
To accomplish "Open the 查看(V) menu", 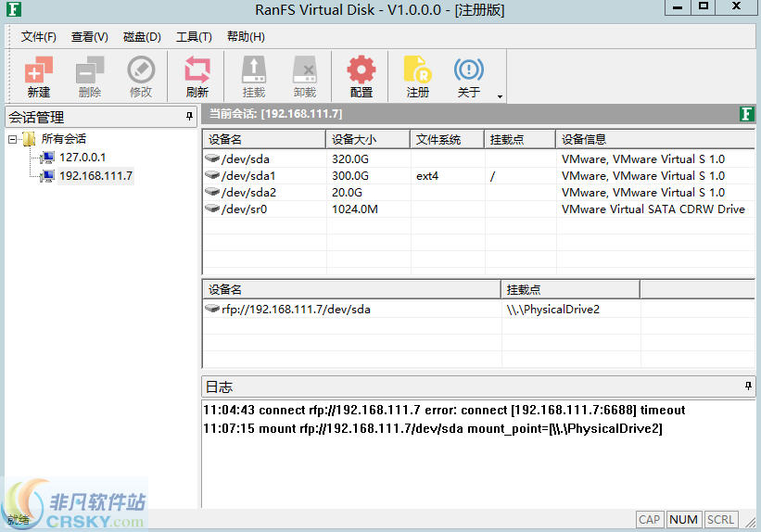I will [x=89, y=37].
